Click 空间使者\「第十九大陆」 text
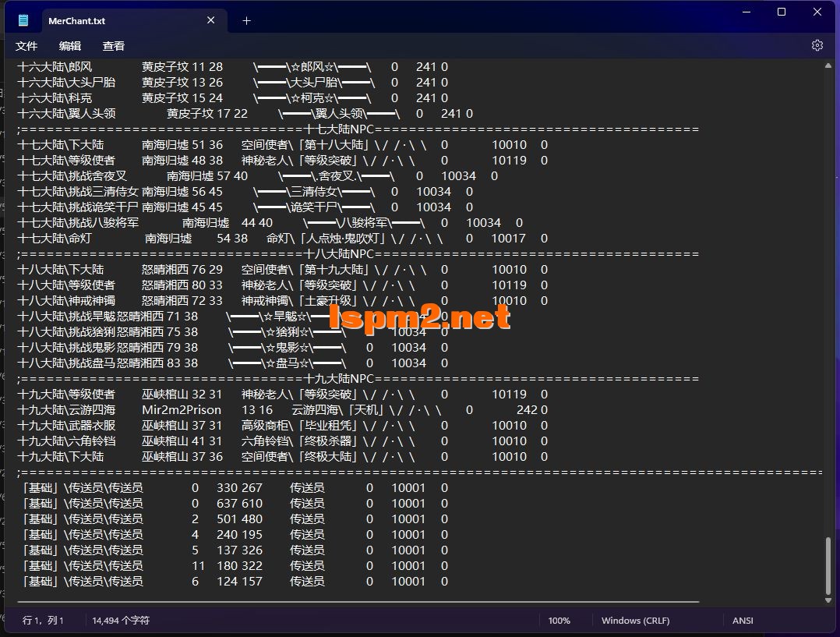This screenshot has height=637, width=840. pyautogui.click(x=306, y=270)
